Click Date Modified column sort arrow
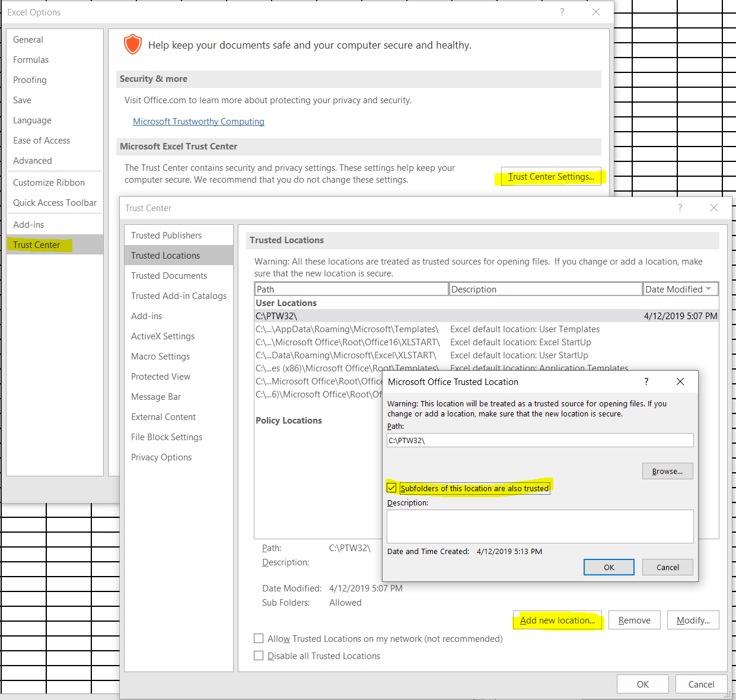Viewport: 736px width, 700px height. [x=708, y=289]
